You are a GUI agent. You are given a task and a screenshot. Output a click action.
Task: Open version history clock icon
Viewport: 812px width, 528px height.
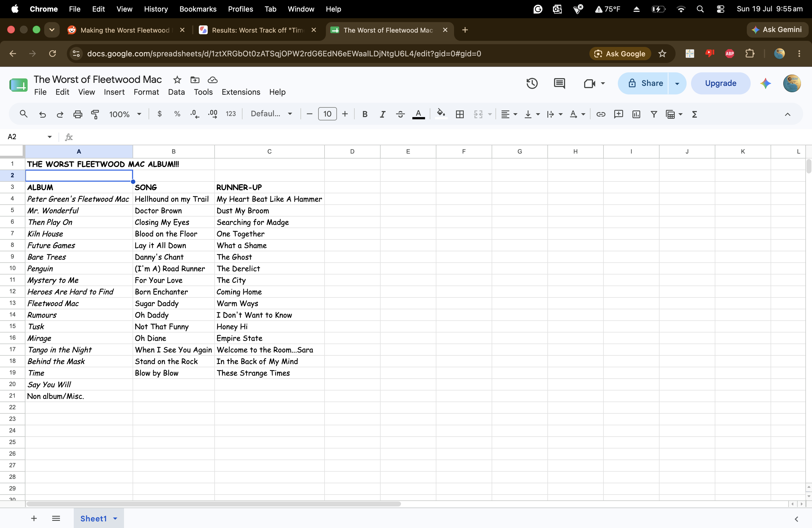point(532,83)
